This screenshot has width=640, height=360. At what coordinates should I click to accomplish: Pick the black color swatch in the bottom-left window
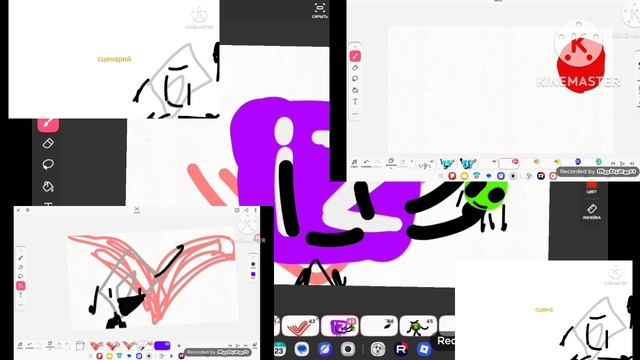tap(253, 264)
